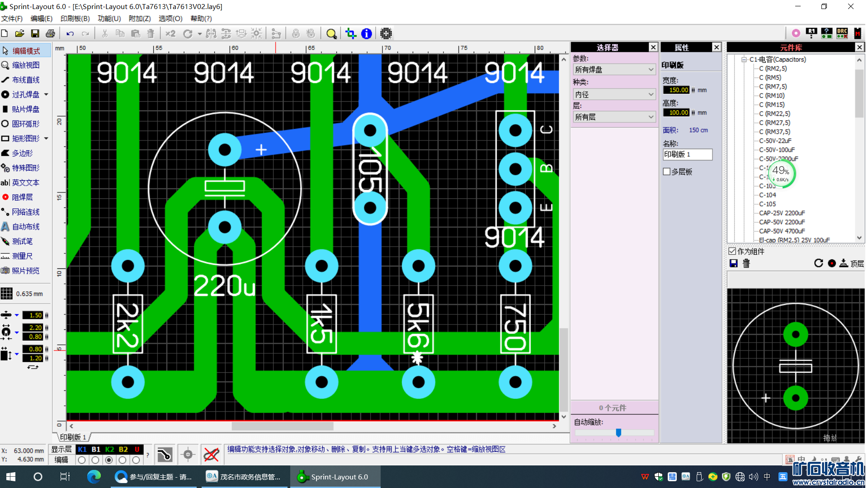Click the ground plane pattern icon
Screen dimensions: 868x488
[x=386, y=33]
